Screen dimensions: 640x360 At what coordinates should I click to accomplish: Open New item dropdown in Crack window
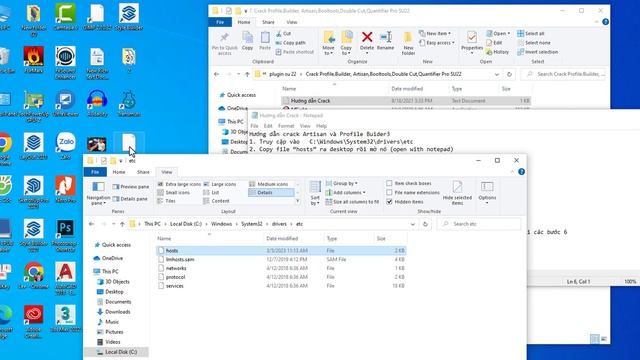click(435, 33)
